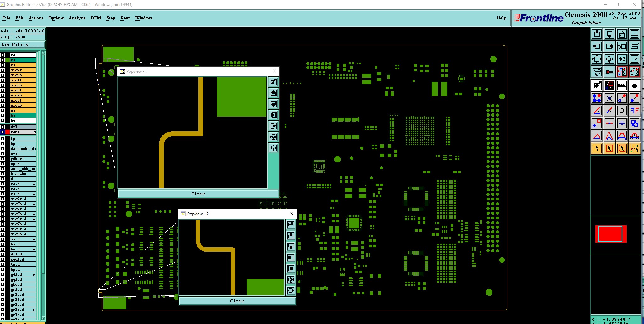Click the question mark help icon
This screenshot has height=324, width=644.
[635, 59]
